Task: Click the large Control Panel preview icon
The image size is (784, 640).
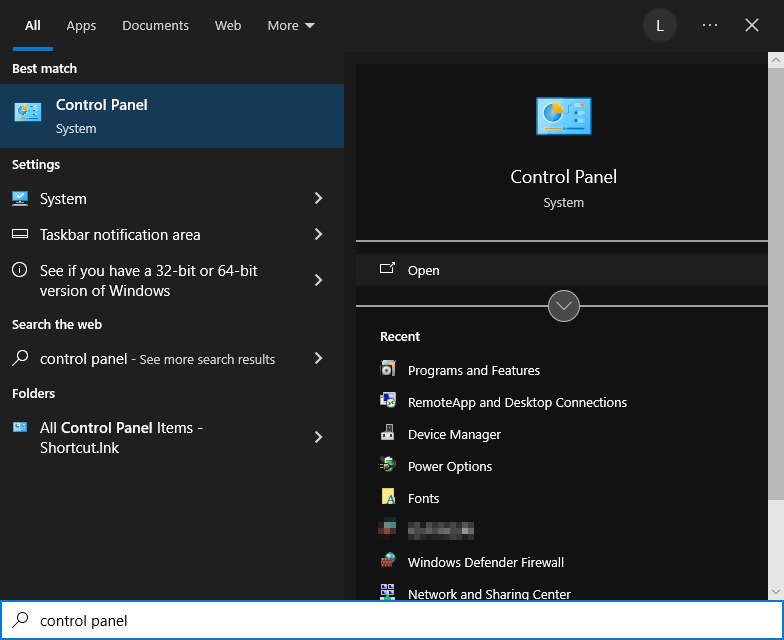Action: [x=564, y=116]
